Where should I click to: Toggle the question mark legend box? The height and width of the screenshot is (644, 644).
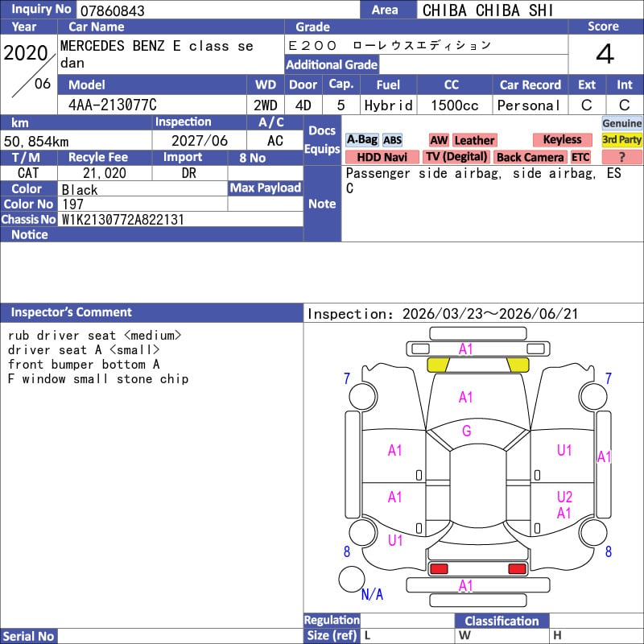tap(622, 157)
